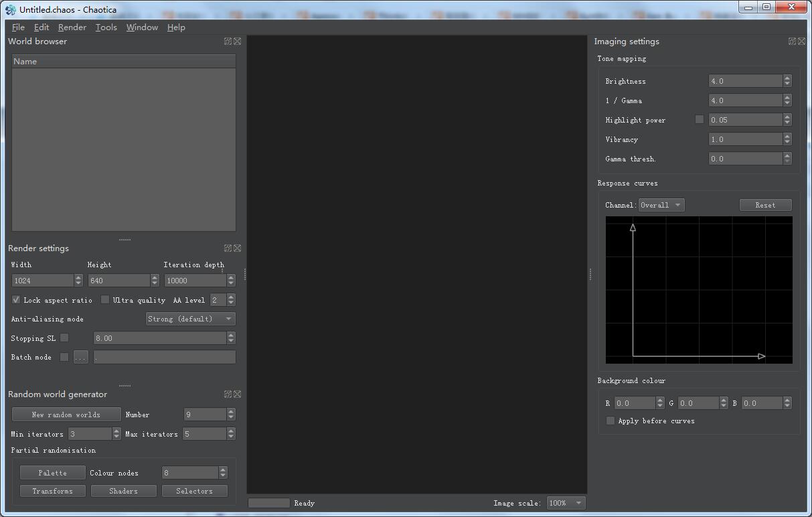Reset the response curves

(765, 205)
